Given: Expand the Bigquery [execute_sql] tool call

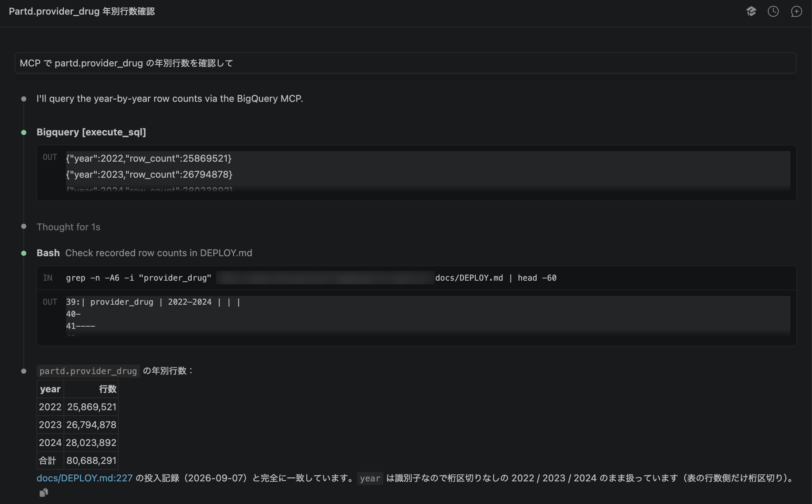Looking at the screenshot, I should (x=91, y=132).
